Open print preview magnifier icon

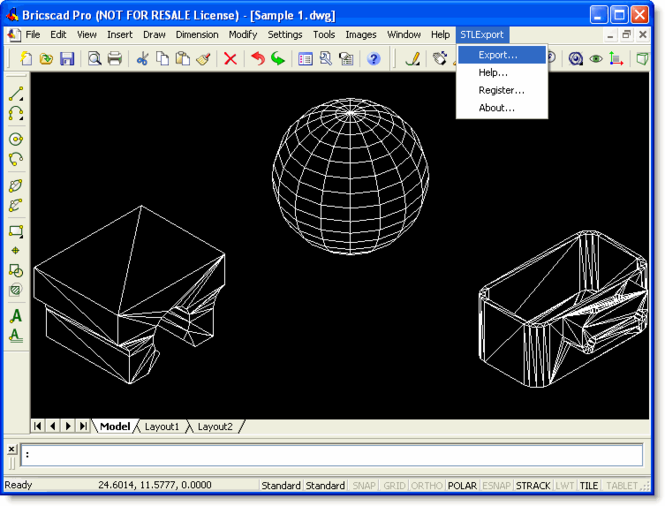[94, 59]
